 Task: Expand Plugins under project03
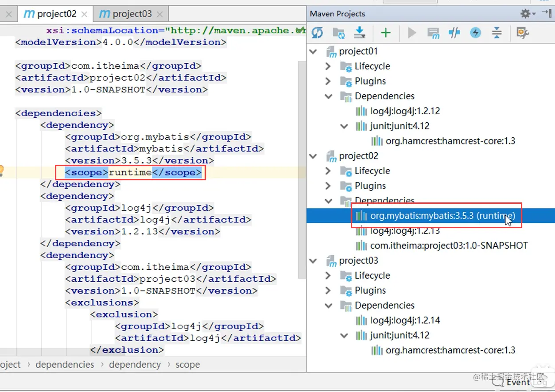coord(328,290)
